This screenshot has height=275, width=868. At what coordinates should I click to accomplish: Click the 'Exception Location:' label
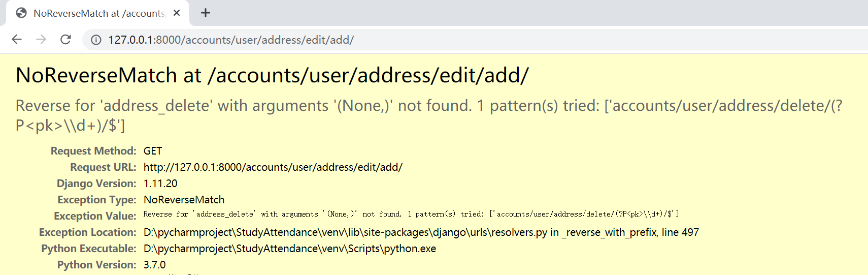pyautogui.click(x=87, y=232)
